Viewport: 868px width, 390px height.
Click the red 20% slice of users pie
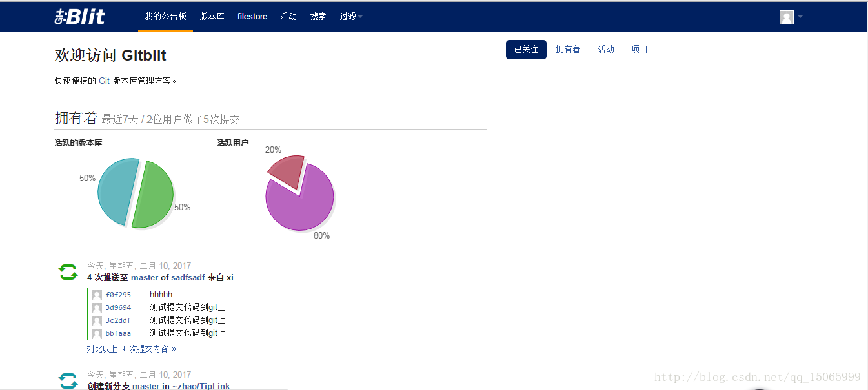point(289,171)
